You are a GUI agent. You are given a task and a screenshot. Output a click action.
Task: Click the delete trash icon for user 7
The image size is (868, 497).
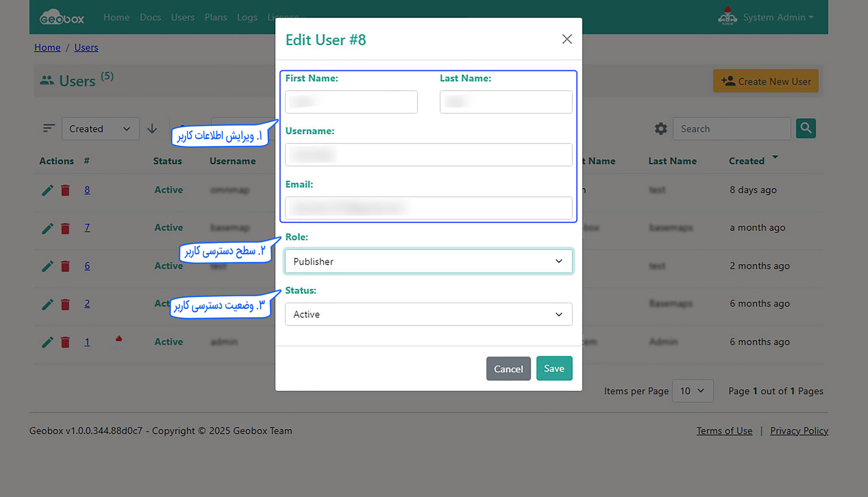(65, 228)
